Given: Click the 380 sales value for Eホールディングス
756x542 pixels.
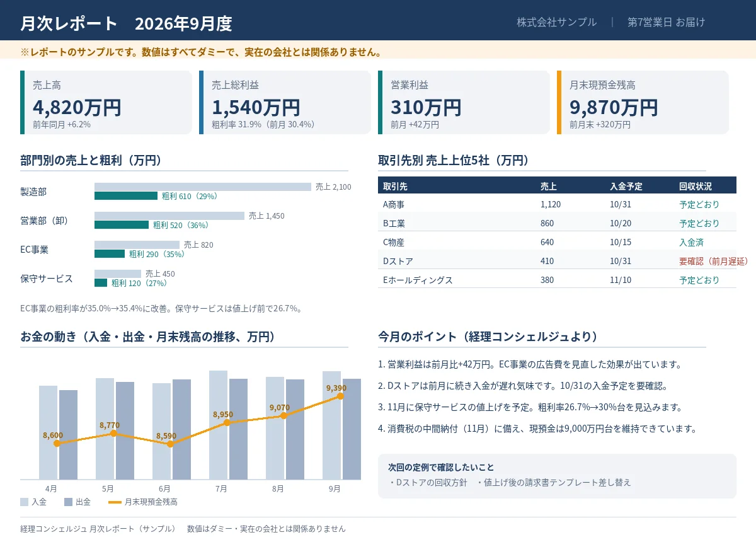Looking at the screenshot, I should tap(547, 280).
